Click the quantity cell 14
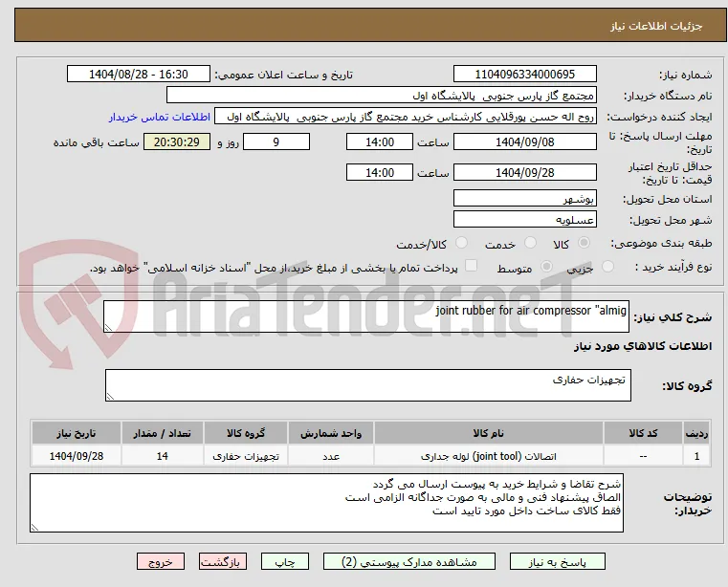The height and width of the screenshot is (587, 728). [162, 456]
